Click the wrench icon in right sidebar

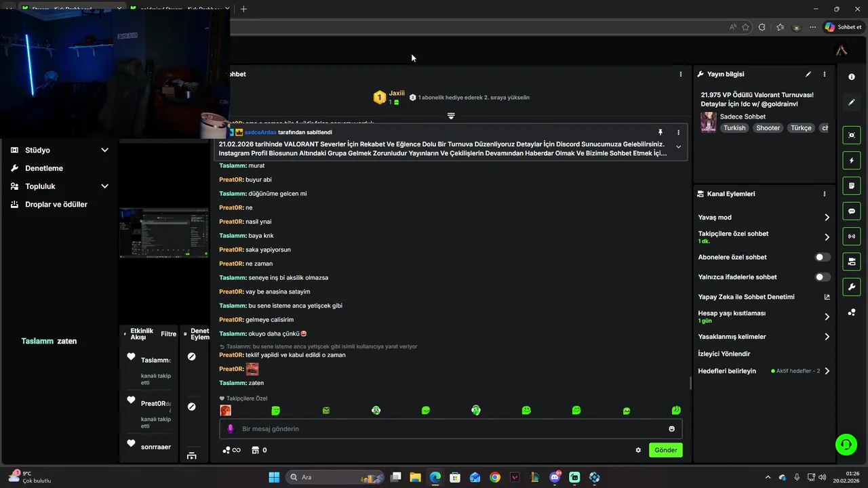coord(852,287)
